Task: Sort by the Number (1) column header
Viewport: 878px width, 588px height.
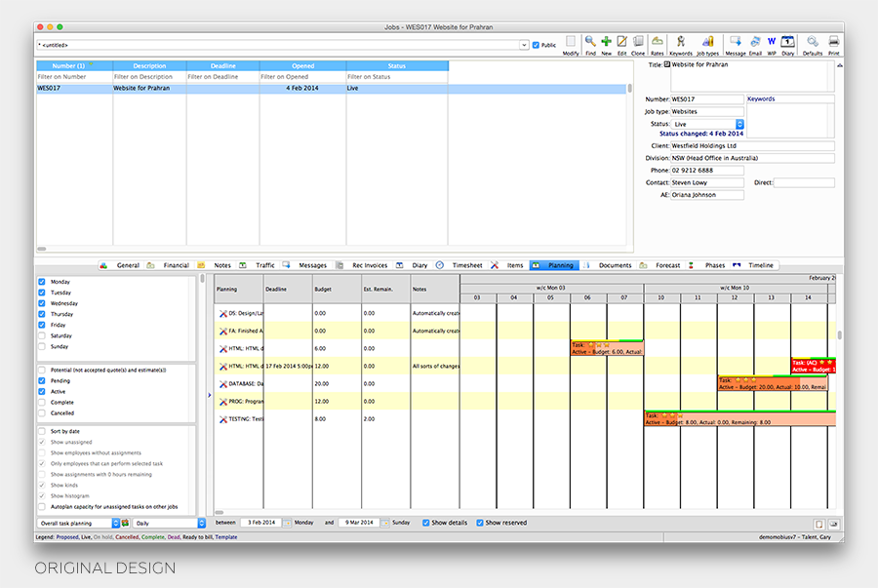Action: point(74,65)
